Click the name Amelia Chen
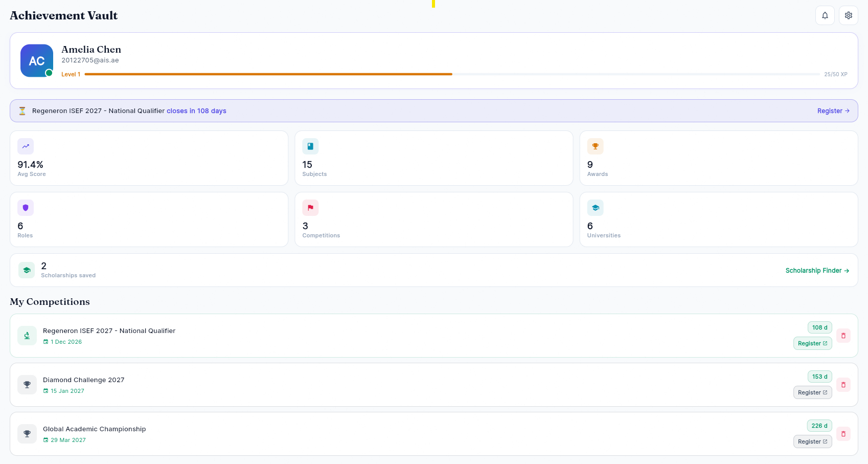Image resolution: width=868 pixels, height=464 pixels. [92, 50]
